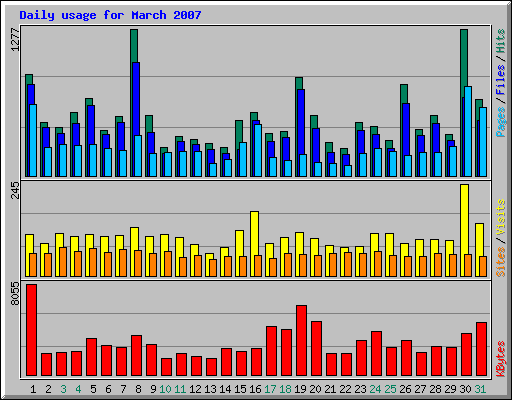Click the 'Daily usage for March 2007' title

pos(110,15)
